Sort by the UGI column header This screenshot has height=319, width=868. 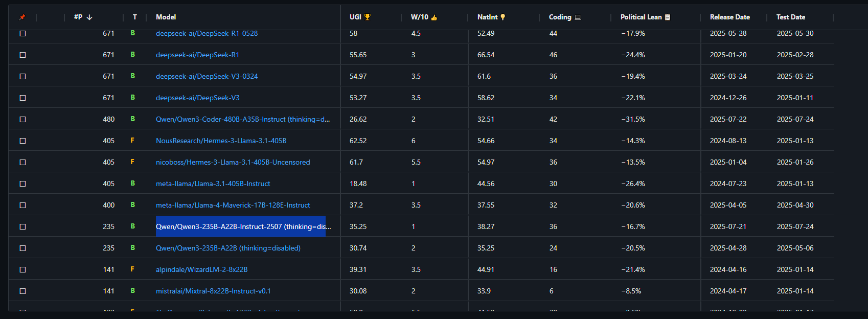click(x=355, y=17)
